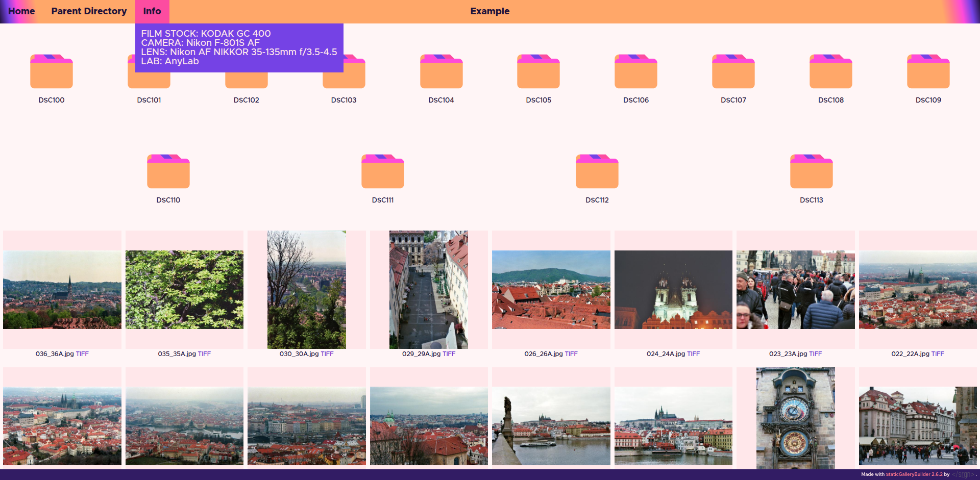
Task: Open the DSC110 folder icon
Action: pyautogui.click(x=168, y=172)
